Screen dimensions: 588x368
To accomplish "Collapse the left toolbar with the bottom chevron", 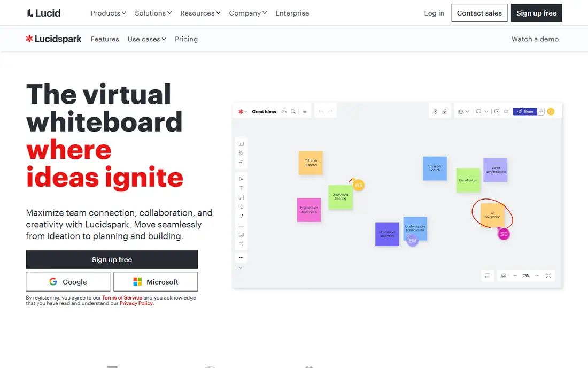I will pos(241,267).
